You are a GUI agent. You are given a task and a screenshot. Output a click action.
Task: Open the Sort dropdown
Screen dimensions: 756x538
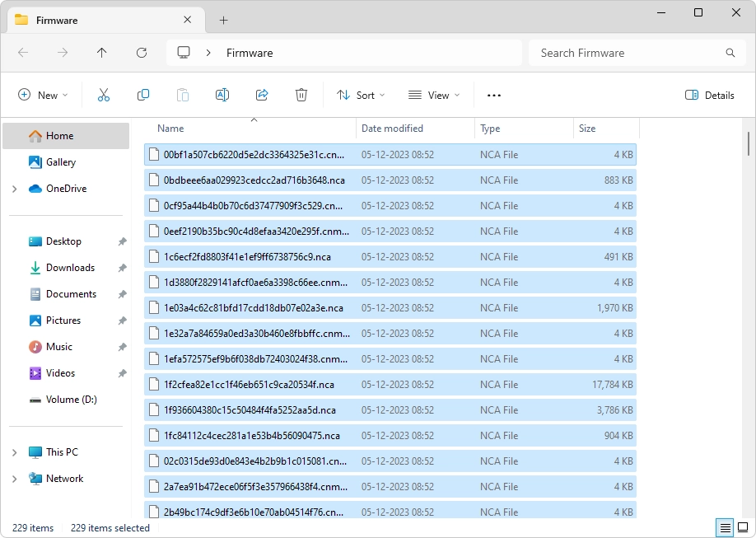click(361, 96)
